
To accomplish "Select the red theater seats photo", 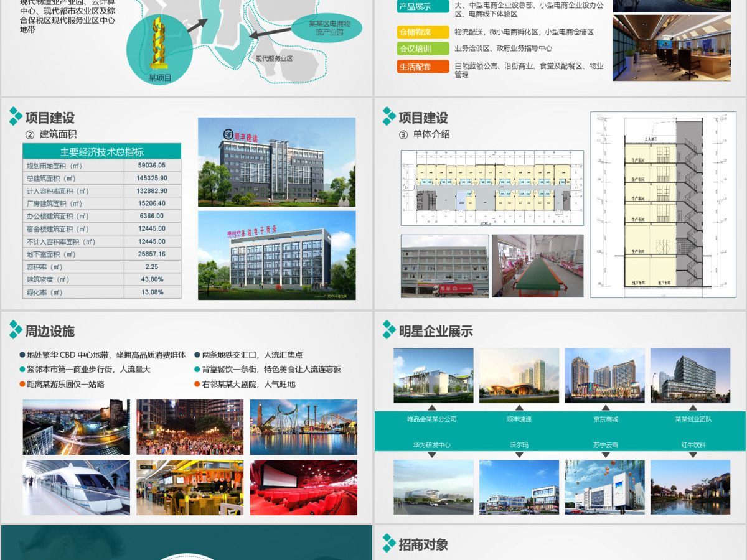I will [x=304, y=487].
